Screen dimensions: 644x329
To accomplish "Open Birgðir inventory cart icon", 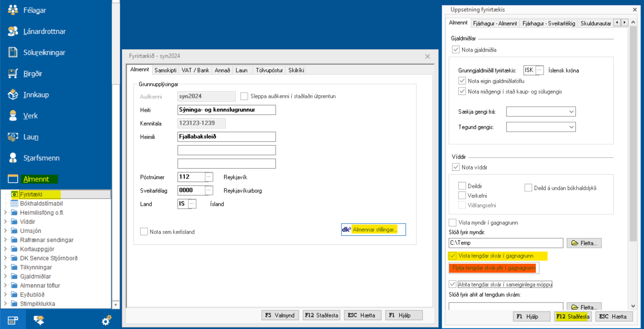I will (13, 73).
